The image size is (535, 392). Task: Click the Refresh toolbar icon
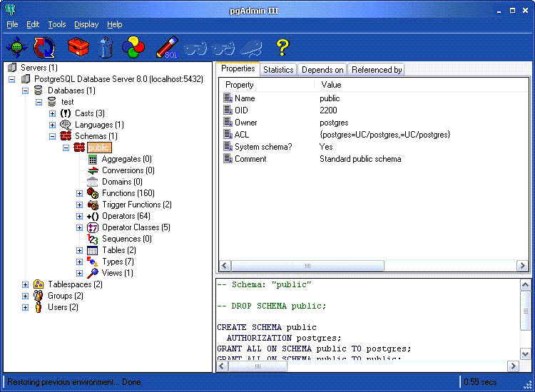point(45,48)
